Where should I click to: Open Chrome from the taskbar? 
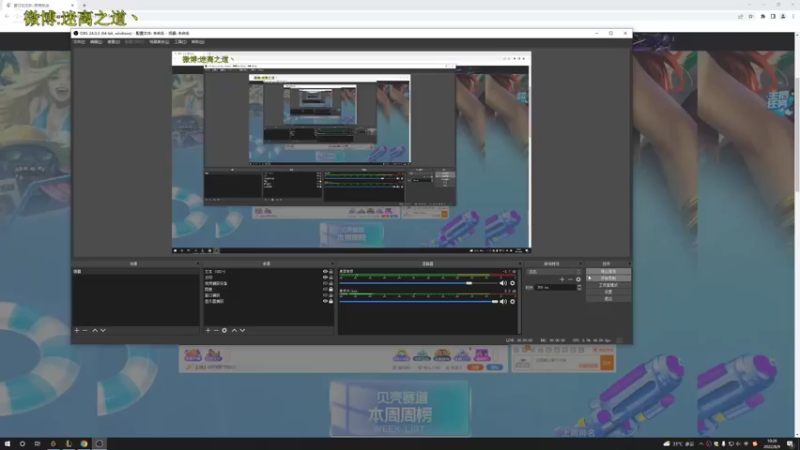point(84,444)
